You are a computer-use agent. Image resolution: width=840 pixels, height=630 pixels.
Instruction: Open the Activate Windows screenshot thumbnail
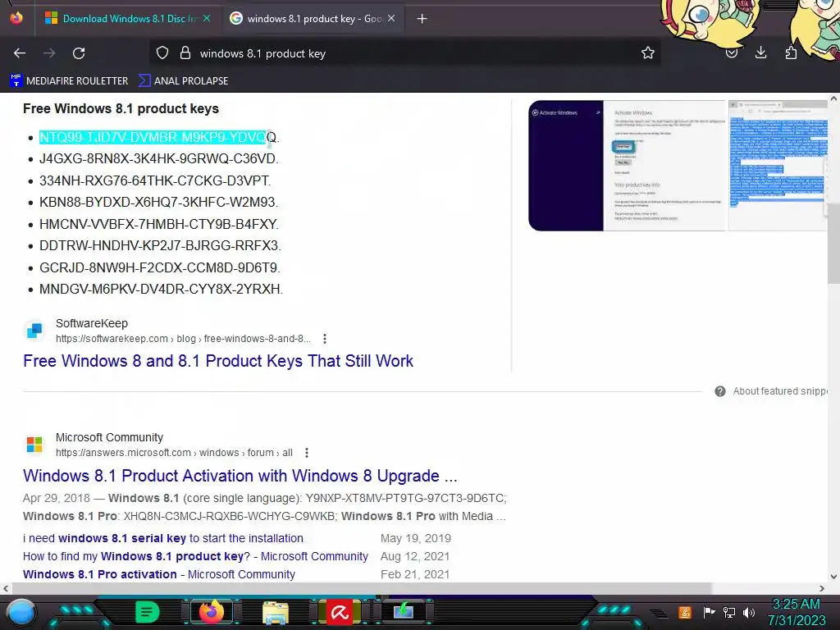(628, 166)
